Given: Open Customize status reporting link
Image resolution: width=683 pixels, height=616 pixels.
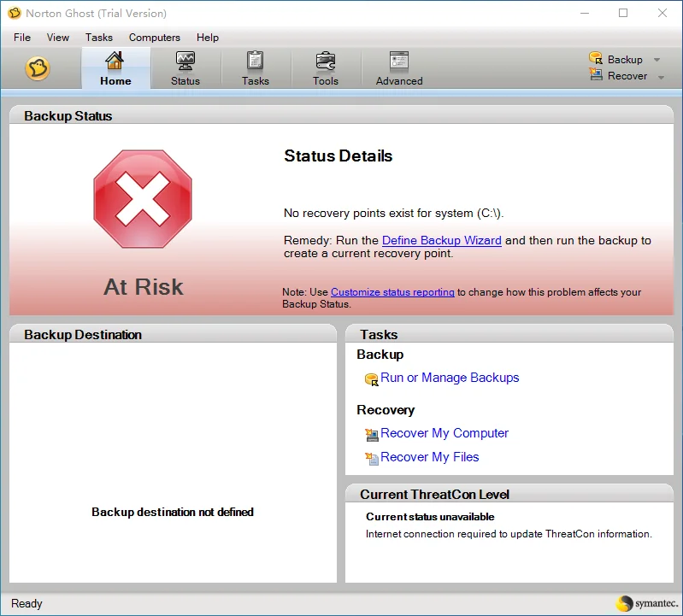Looking at the screenshot, I should point(392,292).
